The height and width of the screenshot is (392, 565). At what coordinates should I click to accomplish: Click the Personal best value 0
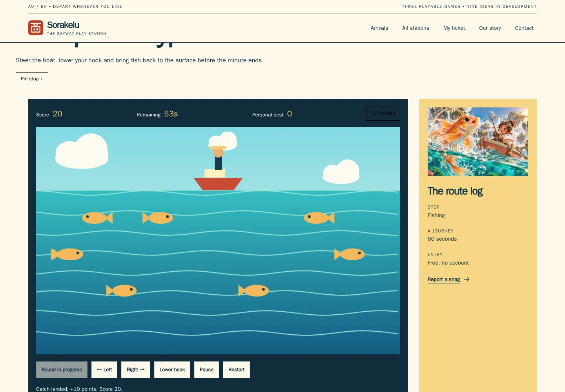pos(290,114)
